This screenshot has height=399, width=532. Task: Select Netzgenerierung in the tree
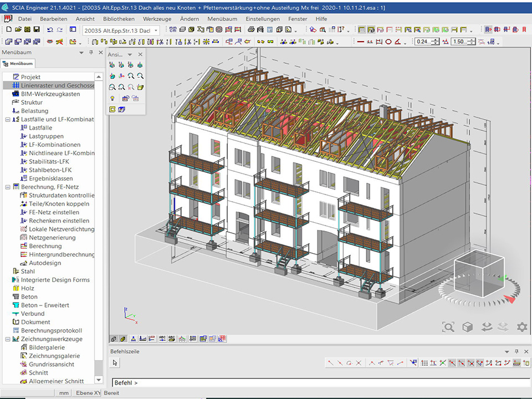tap(52, 237)
